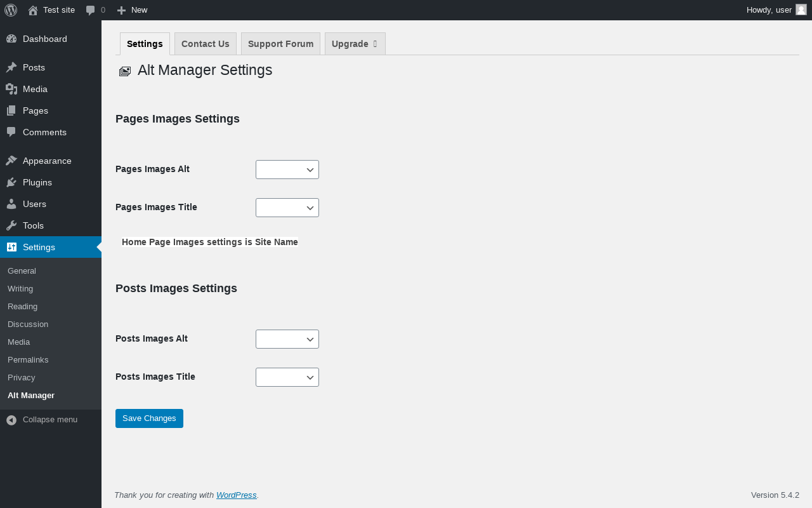Click the Posts Images Settings heading
The image size is (812, 508).
tap(176, 288)
